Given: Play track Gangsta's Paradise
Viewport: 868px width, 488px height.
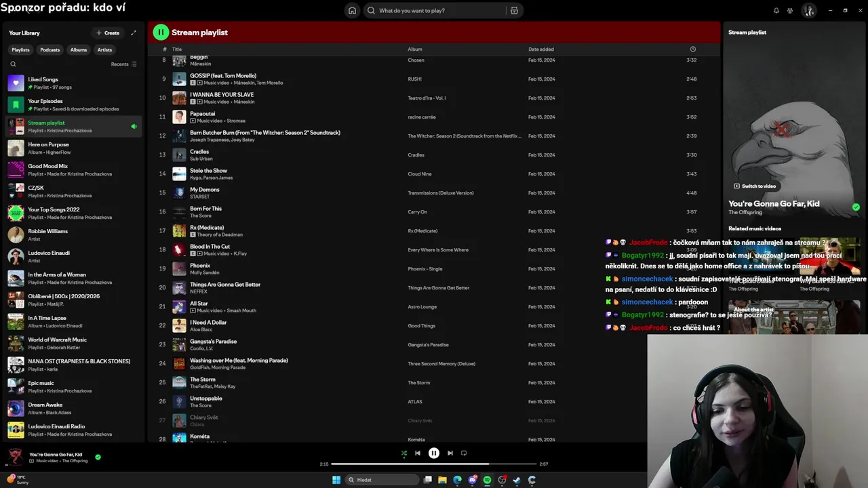Looking at the screenshot, I should (x=434, y=345).
